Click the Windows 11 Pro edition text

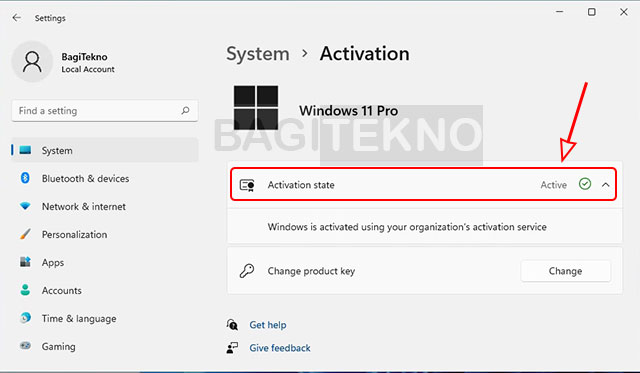(x=348, y=111)
